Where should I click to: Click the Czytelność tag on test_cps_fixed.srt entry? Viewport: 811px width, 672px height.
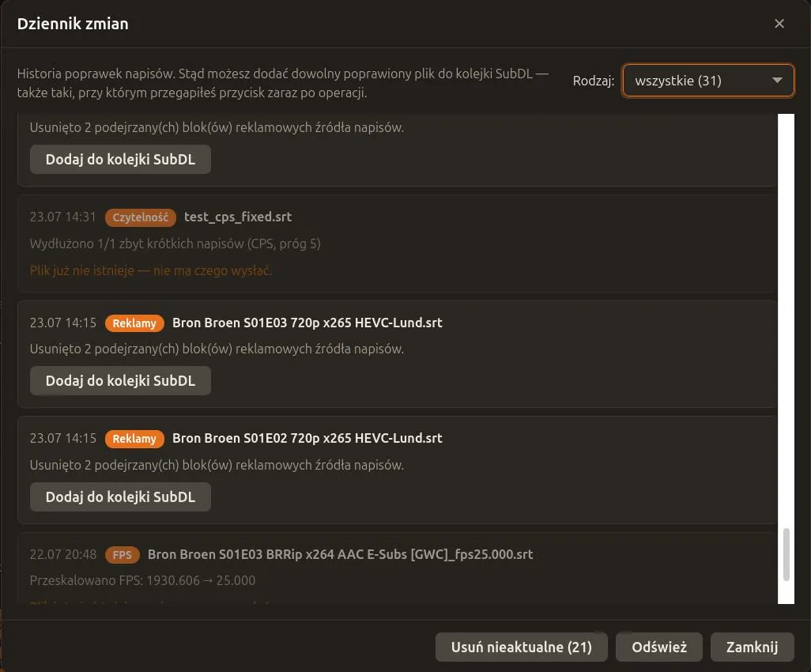point(140,217)
